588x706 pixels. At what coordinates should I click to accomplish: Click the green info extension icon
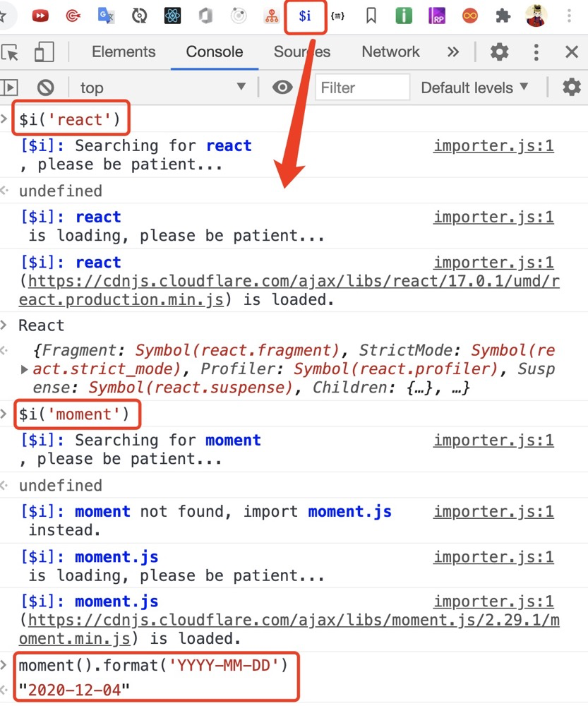(x=404, y=16)
